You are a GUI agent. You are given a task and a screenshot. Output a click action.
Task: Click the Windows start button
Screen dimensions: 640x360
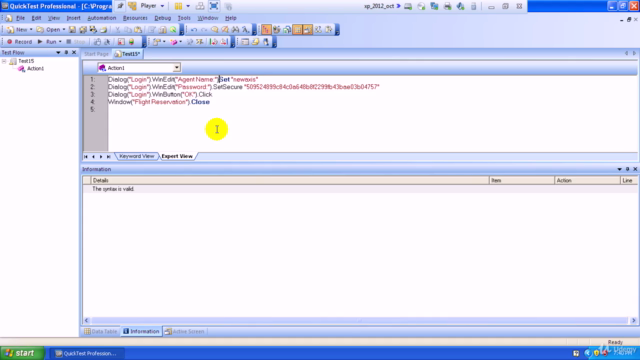(x=22, y=353)
